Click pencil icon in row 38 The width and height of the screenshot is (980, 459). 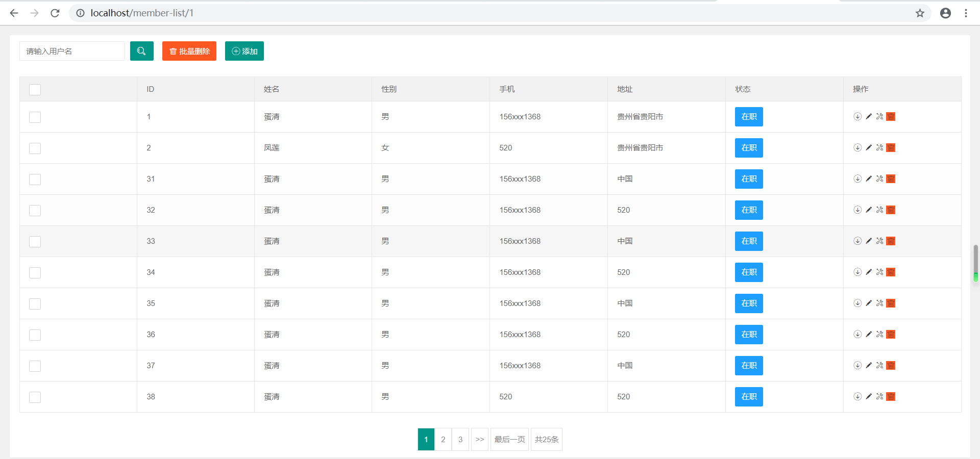pyautogui.click(x=869, y=396)
